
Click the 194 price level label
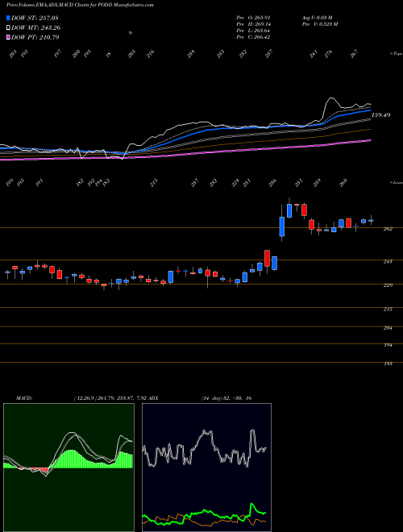coord(388,345)
